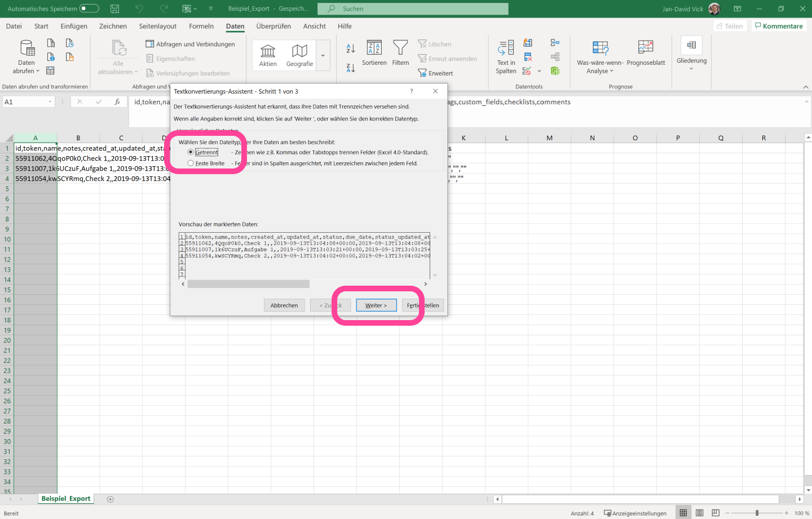Click the from text/CSV icon

click(x=51, y=43)
